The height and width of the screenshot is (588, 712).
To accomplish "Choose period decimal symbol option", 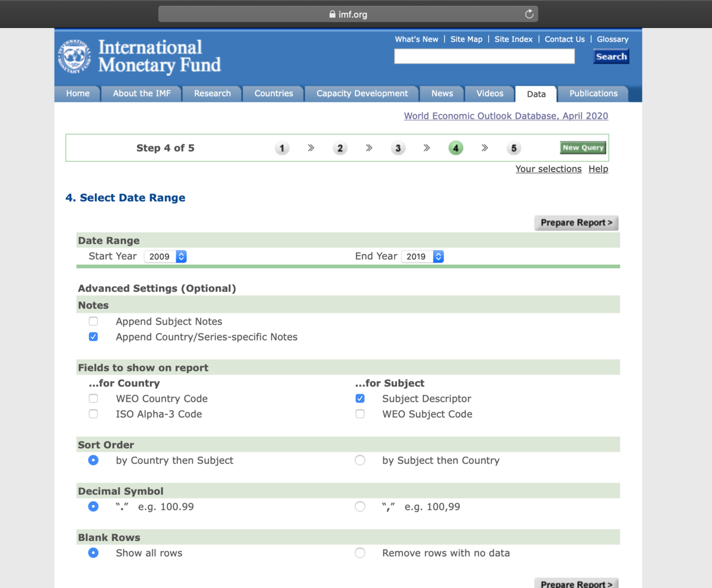I will click(x=93, y=507).
